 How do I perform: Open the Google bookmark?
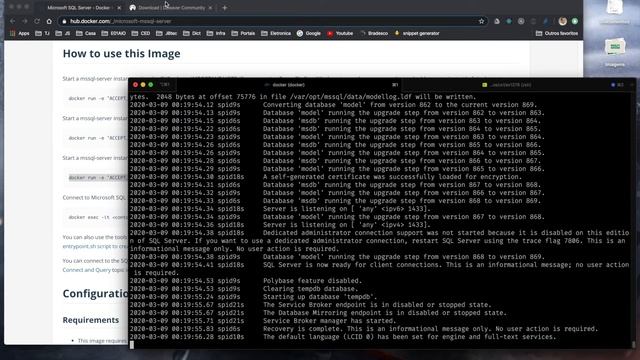pyautogui.click(x=309, y=33)
